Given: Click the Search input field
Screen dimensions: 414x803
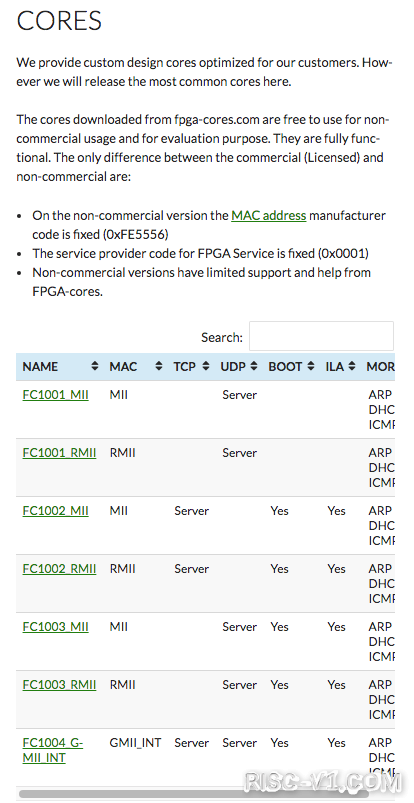Looking at the screenshot, I should coord(321,336).
